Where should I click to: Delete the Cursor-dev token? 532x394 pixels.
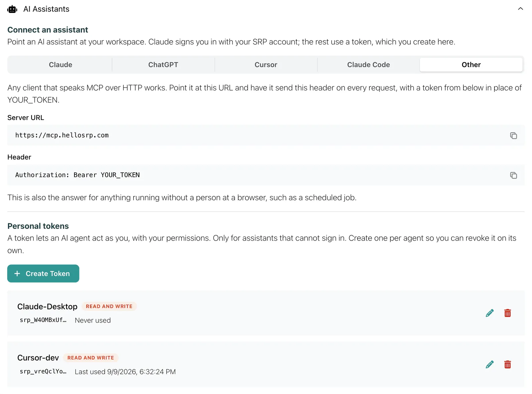507,365
